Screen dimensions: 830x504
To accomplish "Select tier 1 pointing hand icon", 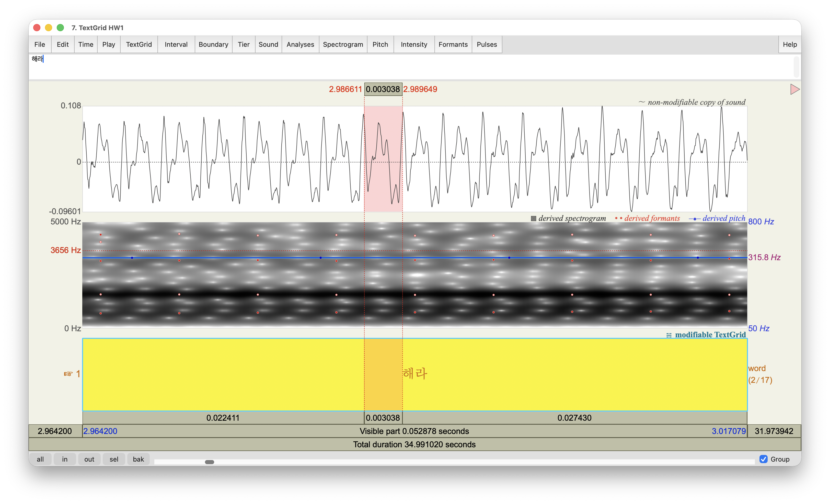I will (68, 374).
